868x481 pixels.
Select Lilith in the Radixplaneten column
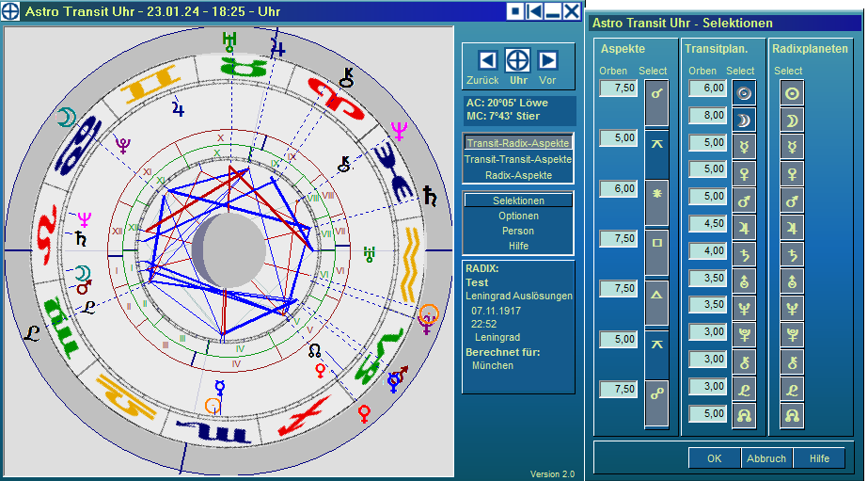pyautogui.click(x=792, y=390)
